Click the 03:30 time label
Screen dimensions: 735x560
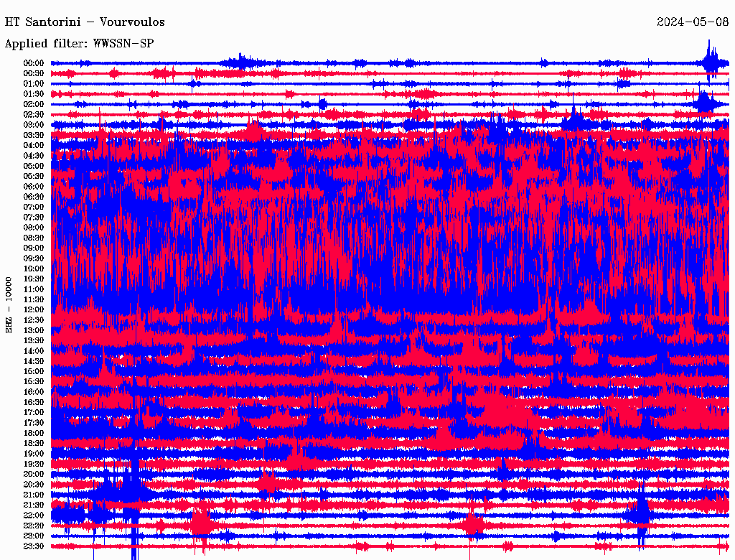pyautogui.click(x=34, y=135)
